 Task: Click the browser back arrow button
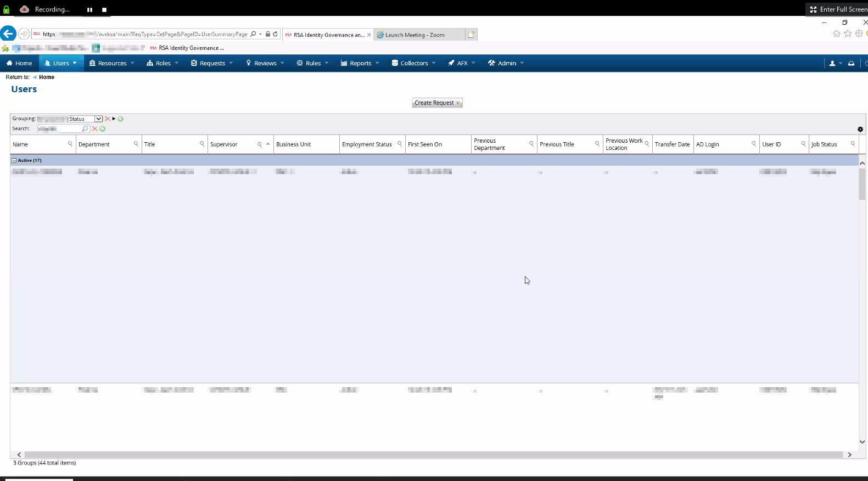[8, 34]
